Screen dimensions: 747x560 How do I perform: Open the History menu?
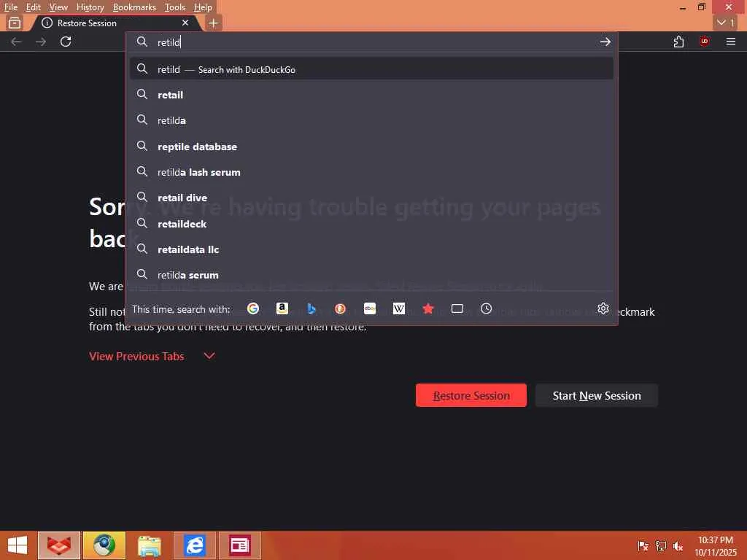click(90, 7)
